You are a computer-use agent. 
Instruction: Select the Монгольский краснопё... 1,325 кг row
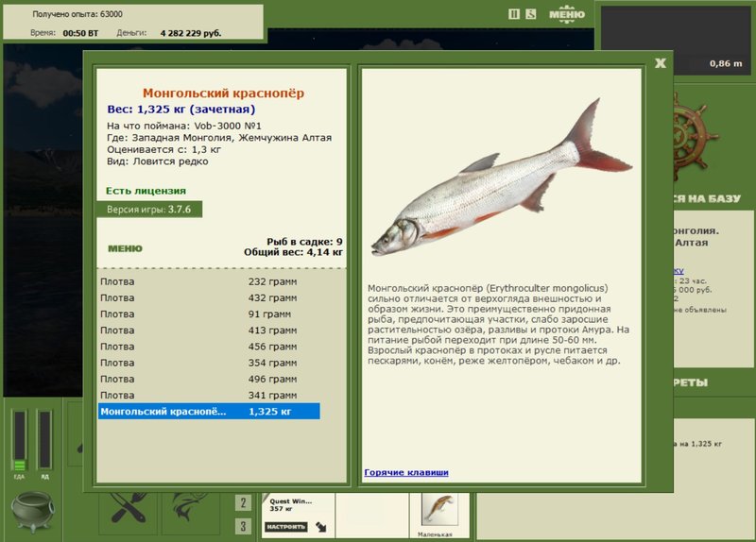209,412
